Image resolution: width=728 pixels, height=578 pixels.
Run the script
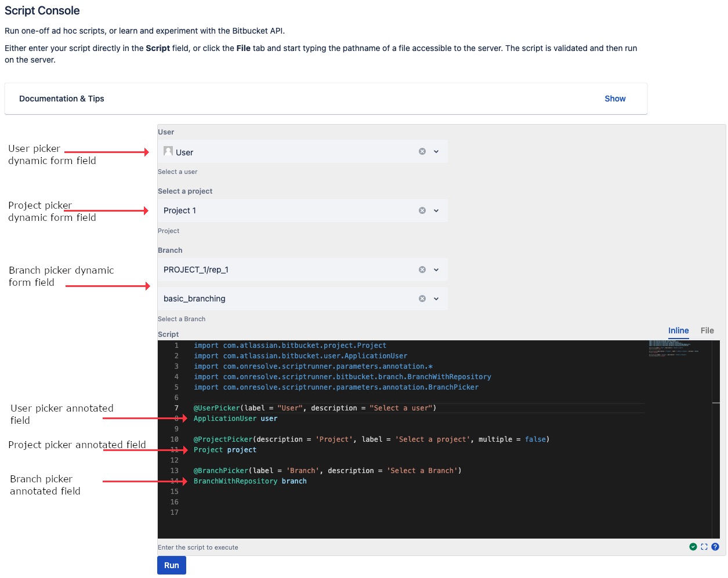pyautogui.click(x=172, y=565)
